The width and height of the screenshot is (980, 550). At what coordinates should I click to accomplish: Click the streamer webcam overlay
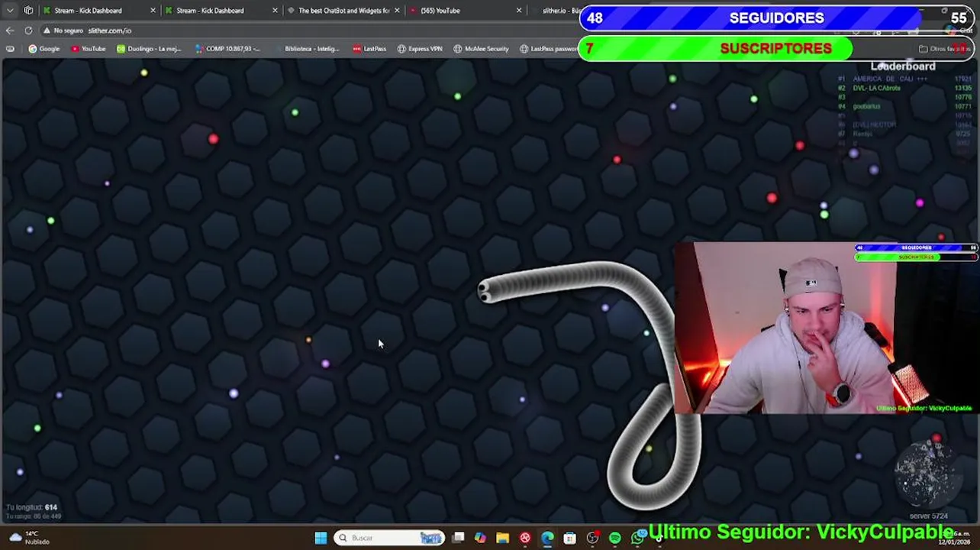click(x=826, y=328)
